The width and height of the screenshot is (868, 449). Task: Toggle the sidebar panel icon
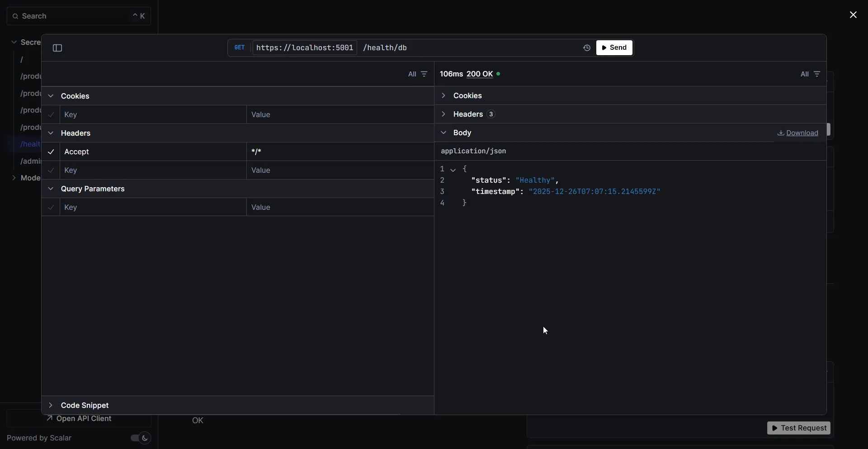pyautogui.click(x=57, y=48)
